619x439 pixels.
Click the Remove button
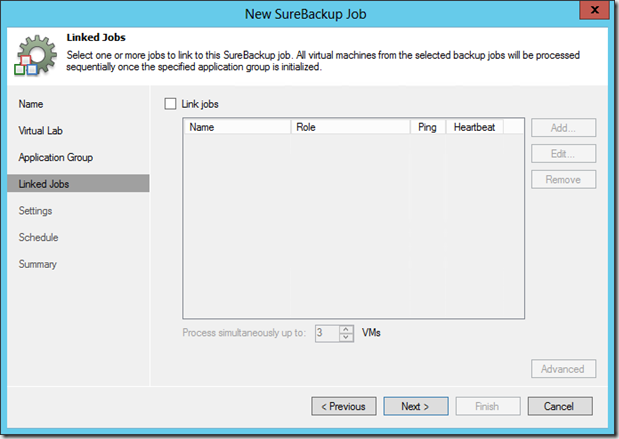(x=563, y=180)
